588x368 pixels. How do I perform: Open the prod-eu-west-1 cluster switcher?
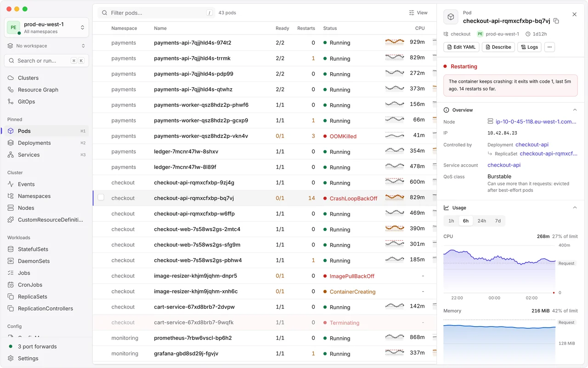point(46,28)
